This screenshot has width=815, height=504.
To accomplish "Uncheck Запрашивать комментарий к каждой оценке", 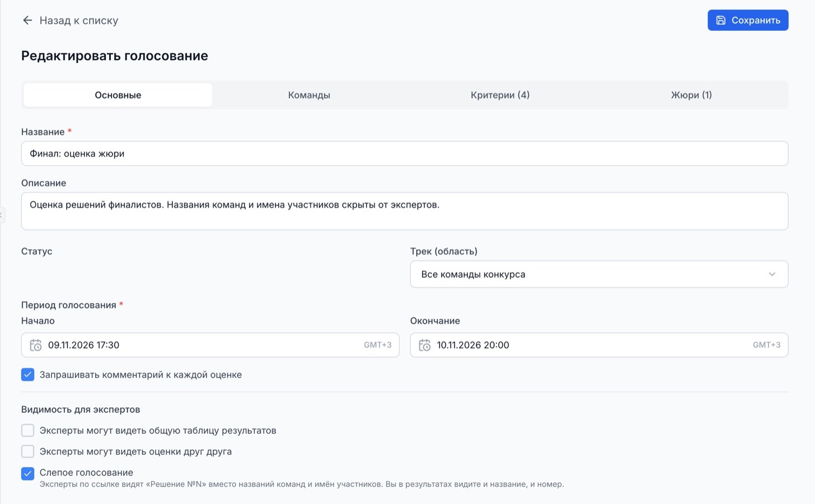I will point(27,374).
